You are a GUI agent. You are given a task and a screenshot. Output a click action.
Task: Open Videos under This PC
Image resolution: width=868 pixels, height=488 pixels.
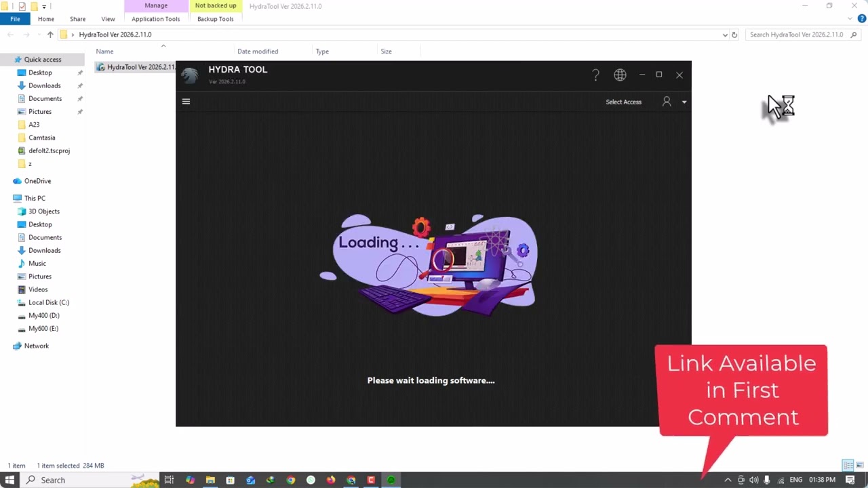(38, 289)
